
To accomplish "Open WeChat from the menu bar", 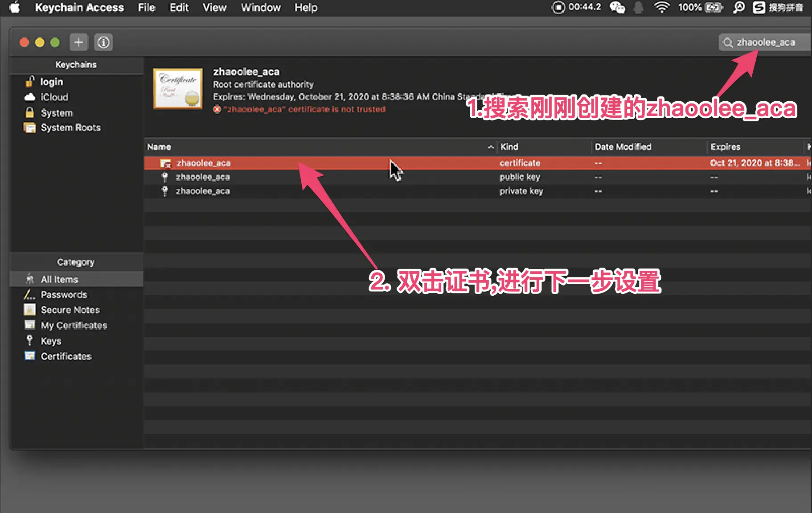I will (x=618, y=8).
